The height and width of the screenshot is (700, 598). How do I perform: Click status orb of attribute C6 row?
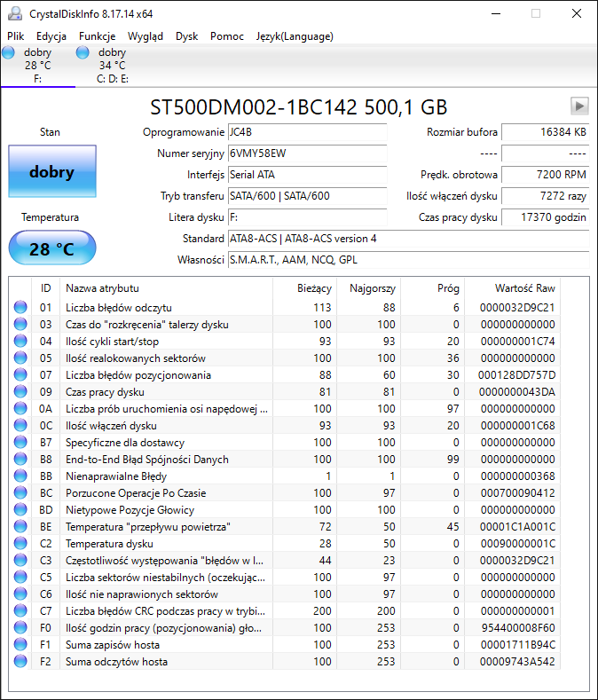point(20,594)
